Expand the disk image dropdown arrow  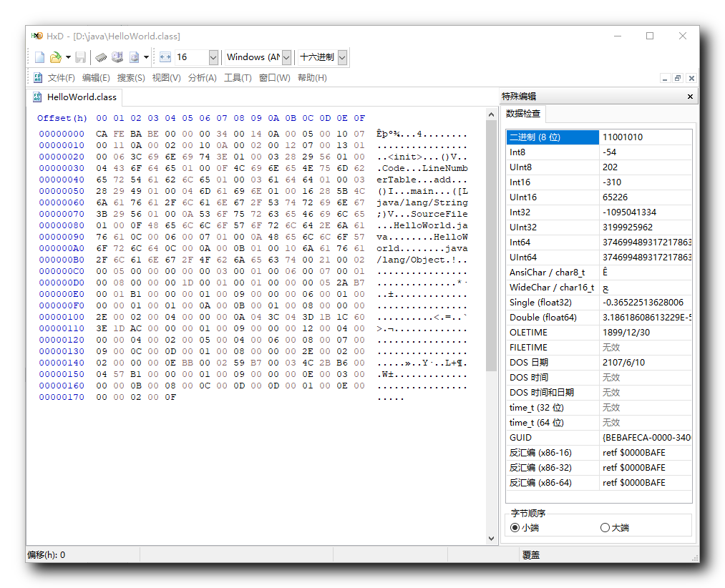146,57
